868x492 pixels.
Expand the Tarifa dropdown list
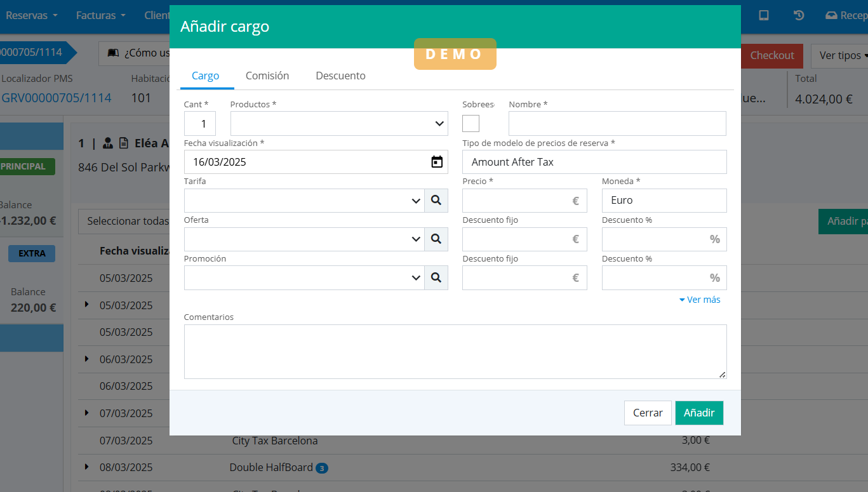pos(304,201)
